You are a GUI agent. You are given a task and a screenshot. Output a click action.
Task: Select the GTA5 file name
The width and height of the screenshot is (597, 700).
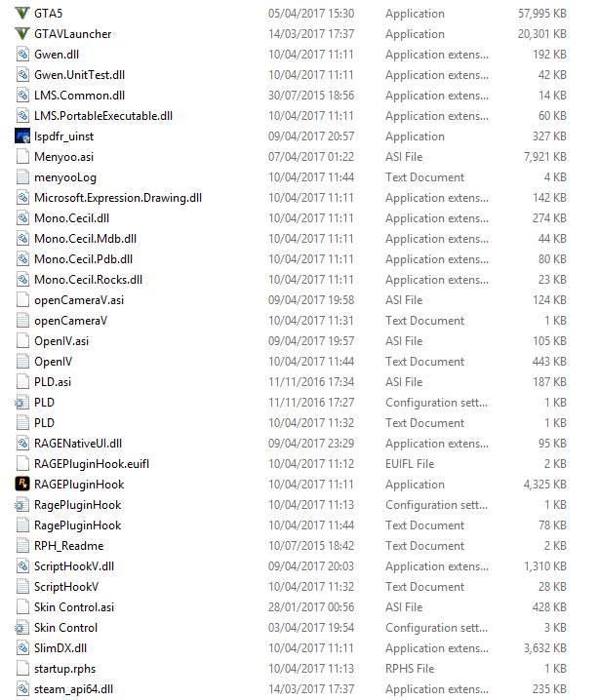click(48, 14)
